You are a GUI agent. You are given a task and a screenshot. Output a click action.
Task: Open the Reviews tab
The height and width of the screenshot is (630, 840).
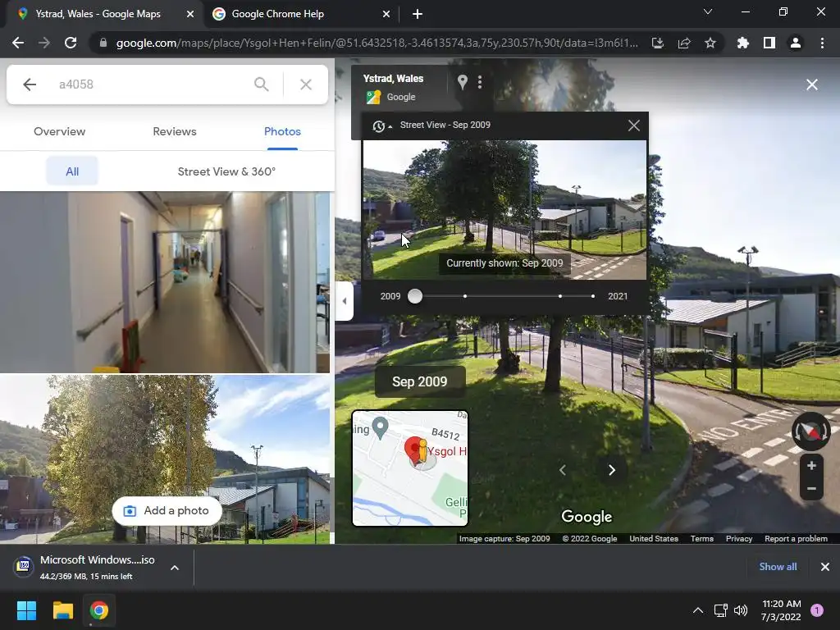(x=175, y=131)
